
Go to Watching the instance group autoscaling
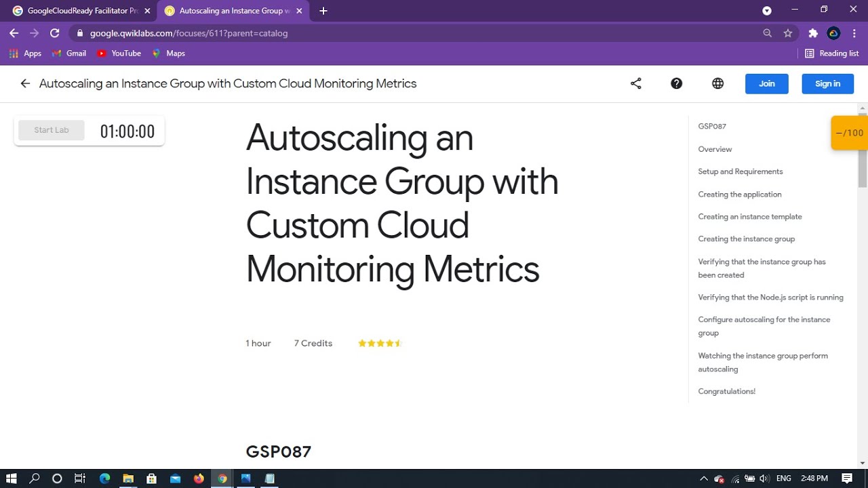[763, 363]
